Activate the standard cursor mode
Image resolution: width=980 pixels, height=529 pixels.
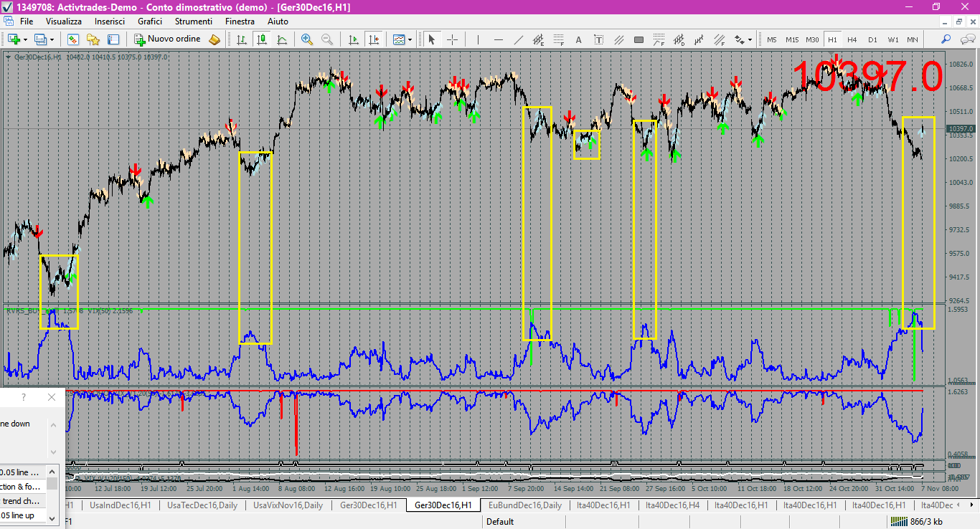pyautogui.click(x=432, y=39)
